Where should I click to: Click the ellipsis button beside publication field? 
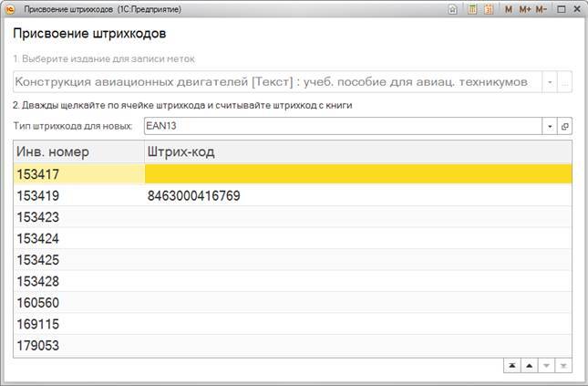(x=564, y=82)
